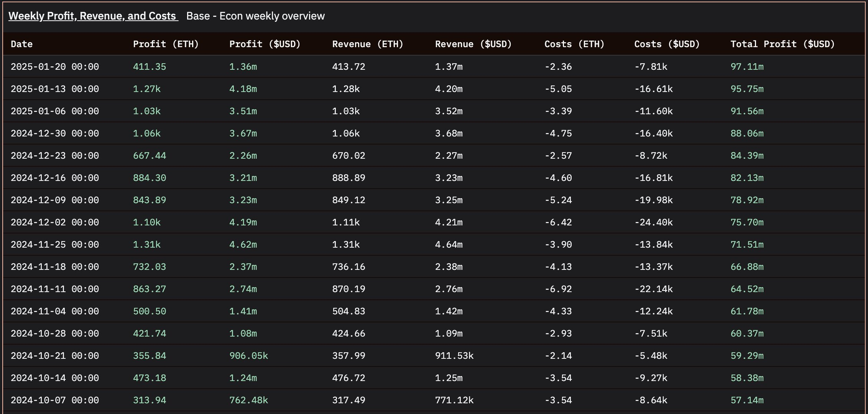The height and width of the screenshot is (414, 868).
Task: Click the 888.89 revenue ETH cell
Action: (x=349, y=178)
